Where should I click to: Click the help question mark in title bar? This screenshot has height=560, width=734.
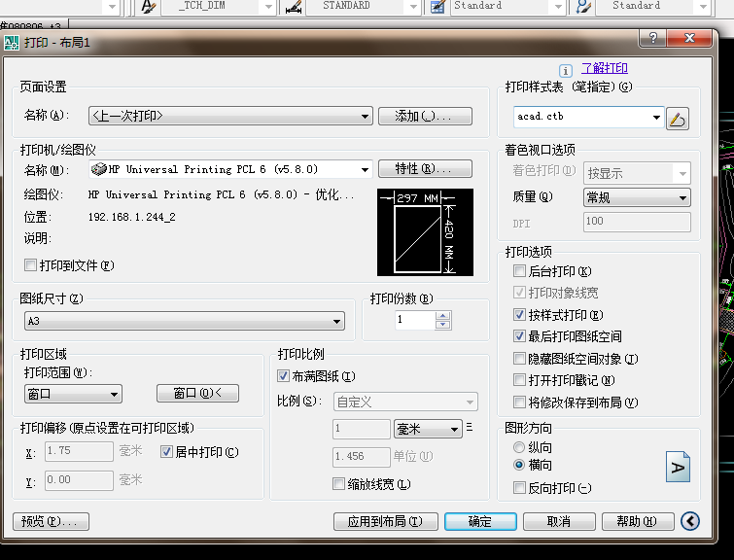tap(653, 38)
